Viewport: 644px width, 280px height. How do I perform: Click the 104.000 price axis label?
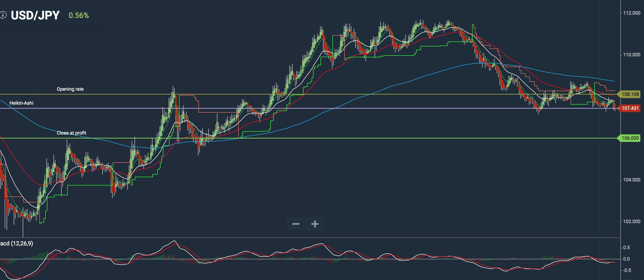click(x=632, y=180)
